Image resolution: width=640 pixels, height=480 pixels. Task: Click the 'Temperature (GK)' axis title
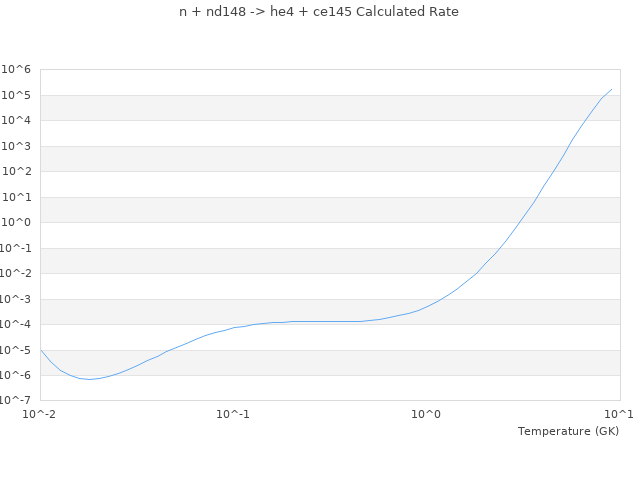point(568,431)
